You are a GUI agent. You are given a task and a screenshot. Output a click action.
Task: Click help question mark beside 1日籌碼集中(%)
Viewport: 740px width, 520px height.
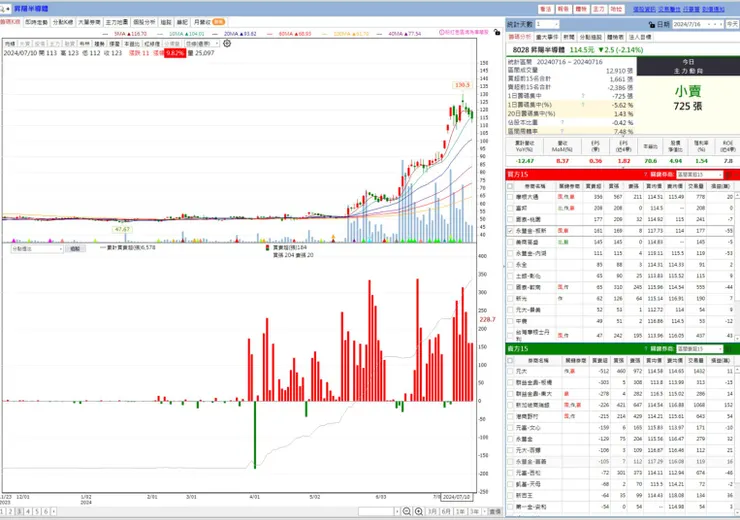(583, 105)
